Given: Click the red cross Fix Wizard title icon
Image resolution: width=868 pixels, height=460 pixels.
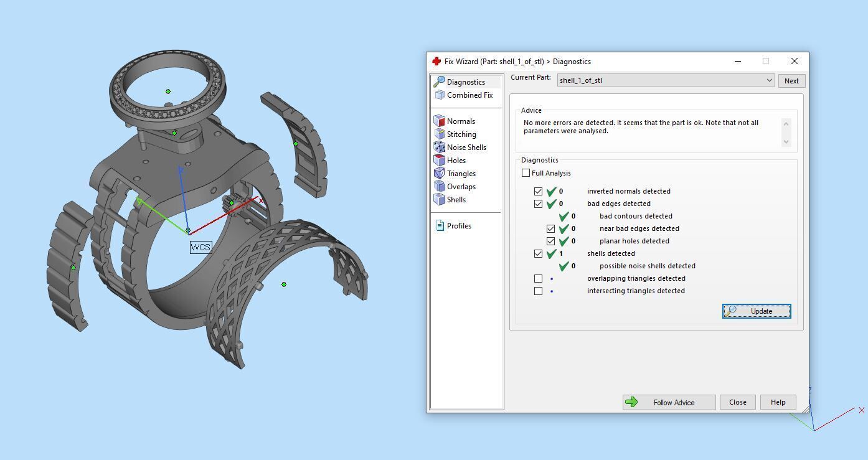Looking at the screenshot, I should point(436,62).
